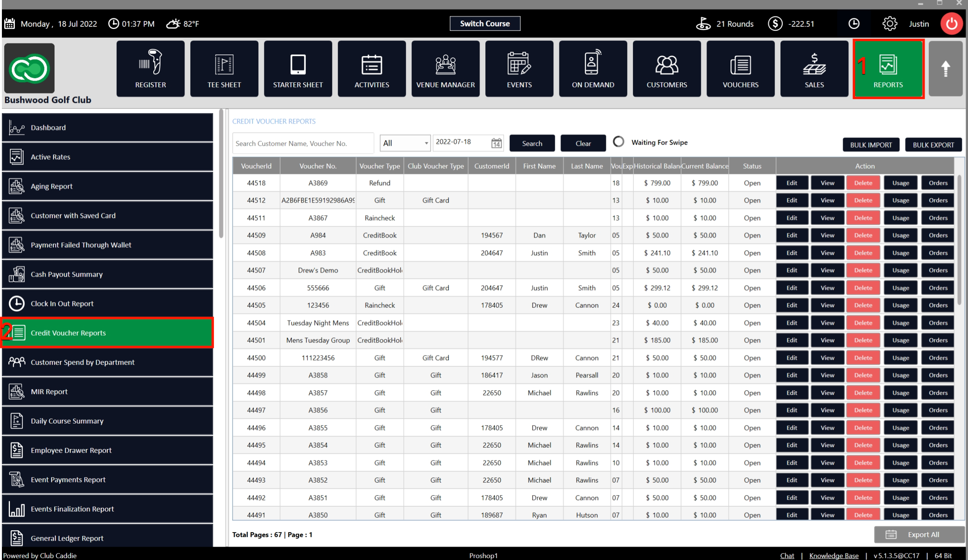Open Starter Sheet module
The height and width of the screenshot is (560, 968).
click(x=298, y=69)
